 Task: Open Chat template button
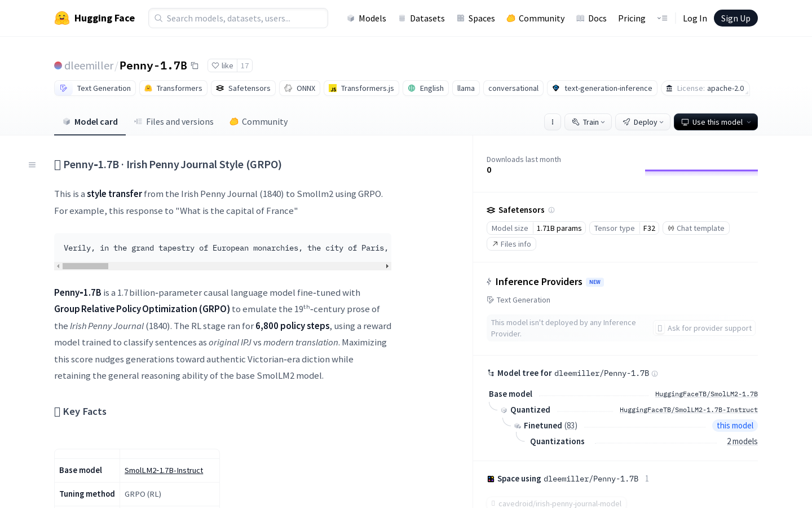click(696, 228)
